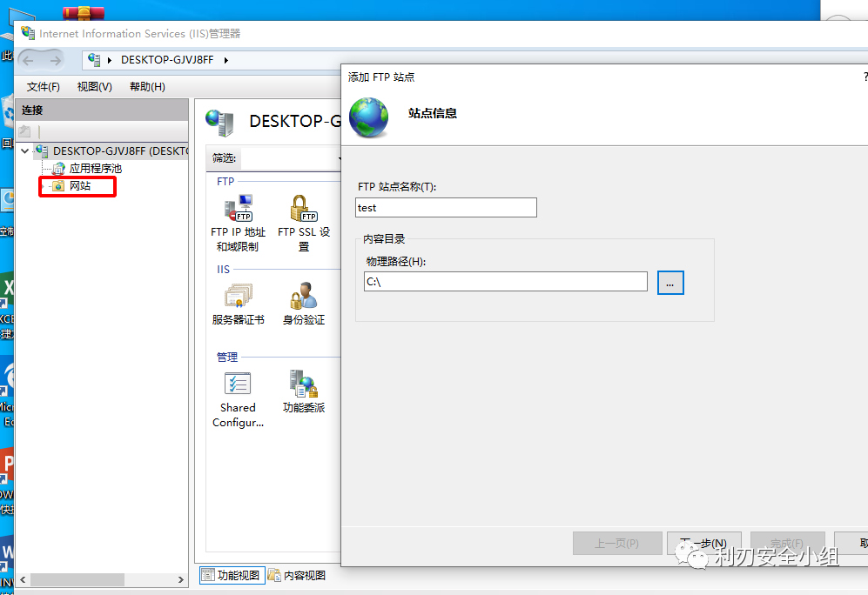Click the 下一步(N) button
868x595 pixels.
(x=703, y=543)
